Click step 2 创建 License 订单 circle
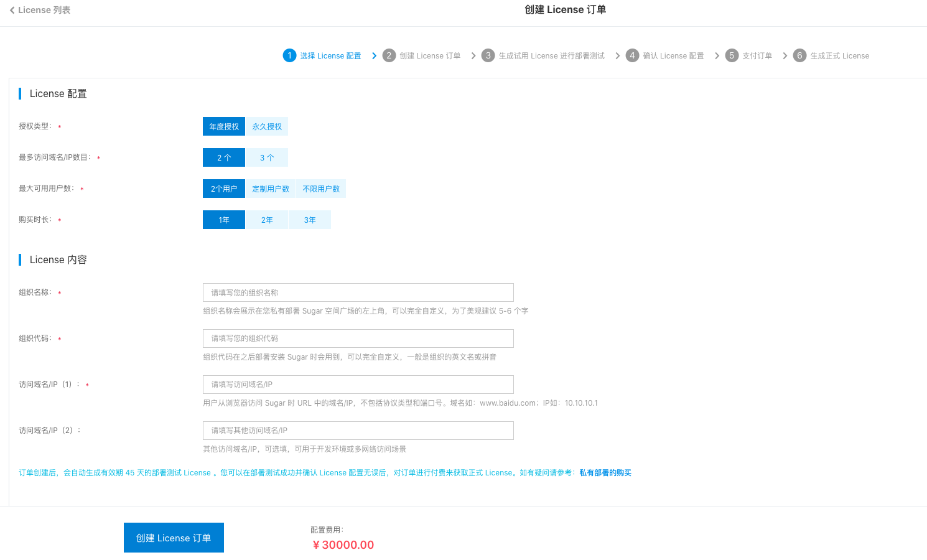The image size is (927, 560). point(389,55)
